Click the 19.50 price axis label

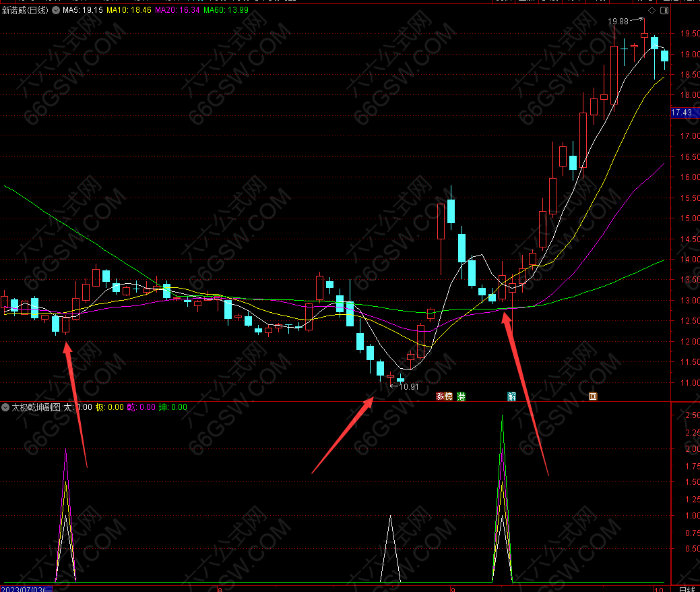(x=690, y=34)
